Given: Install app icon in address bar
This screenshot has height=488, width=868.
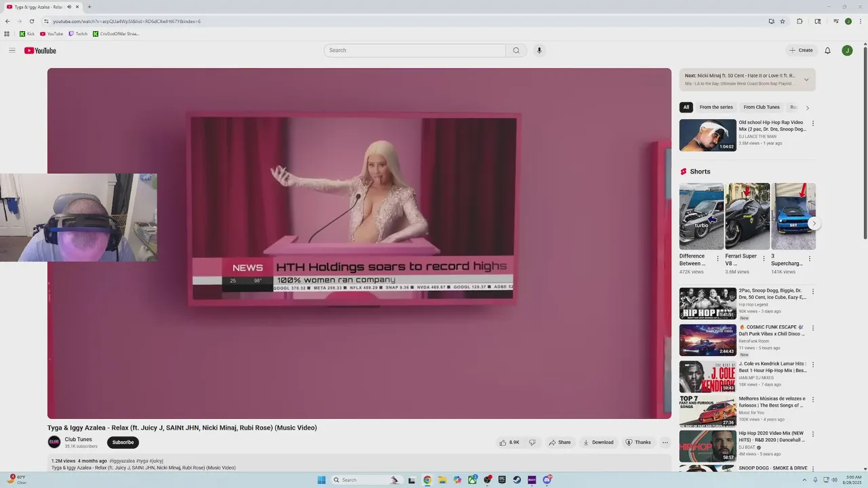Looking at the screenshot, I should click(771, 21).
